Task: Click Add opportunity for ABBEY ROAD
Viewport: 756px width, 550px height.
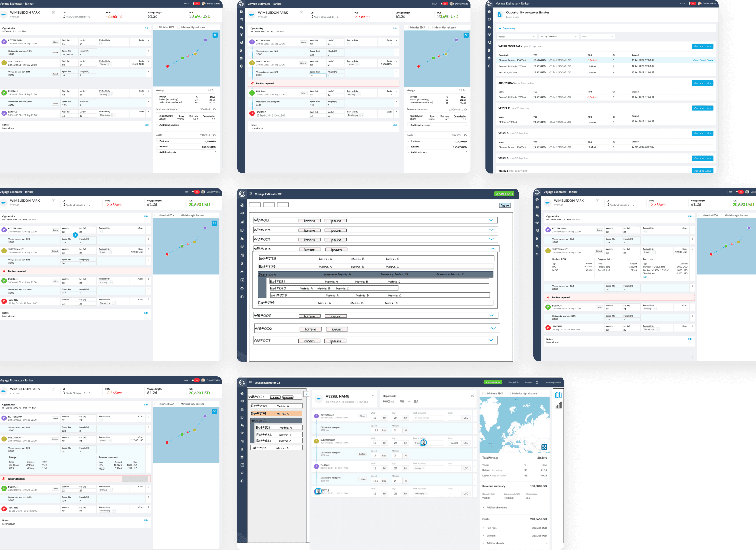Action: pyautogui.click(x=702, y=83)
